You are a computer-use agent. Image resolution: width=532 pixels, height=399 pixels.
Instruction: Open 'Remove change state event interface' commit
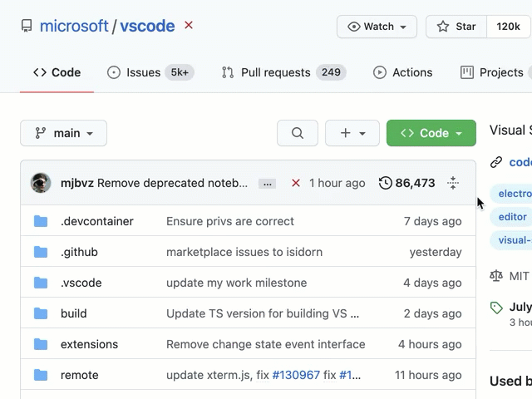click(x=266, y=344)
